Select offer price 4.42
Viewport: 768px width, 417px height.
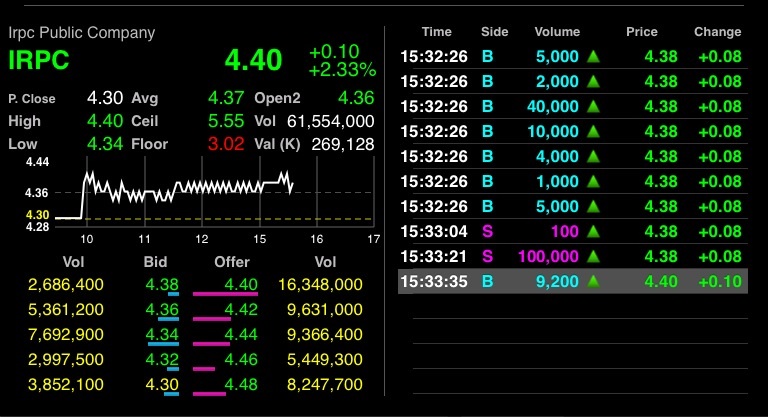(241, 310)
